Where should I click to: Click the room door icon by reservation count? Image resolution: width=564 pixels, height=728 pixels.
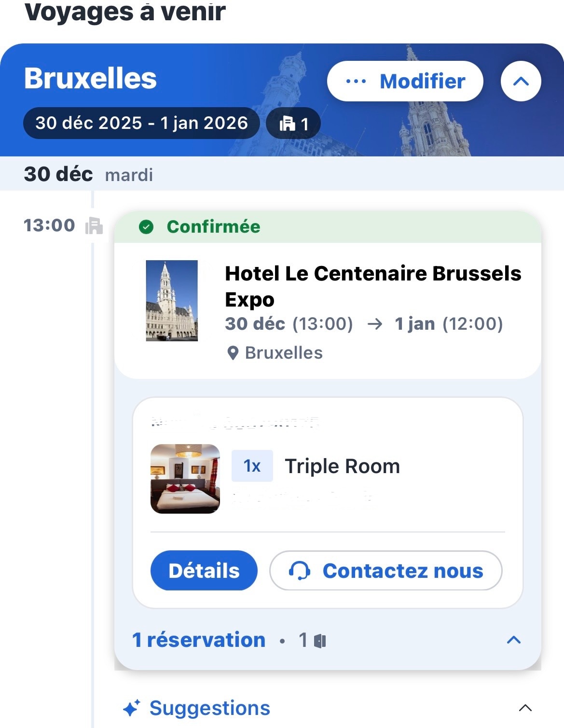pyautogui.click(x=320, y=641)
